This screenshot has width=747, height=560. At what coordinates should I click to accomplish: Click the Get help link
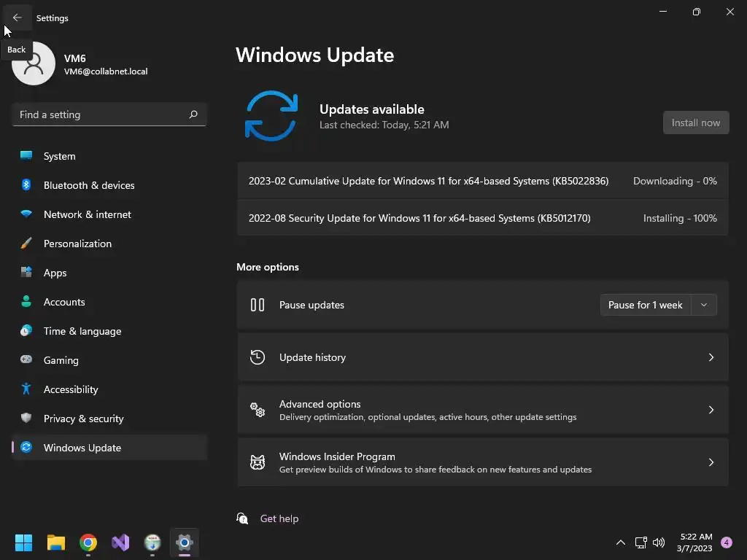(279, 518)
